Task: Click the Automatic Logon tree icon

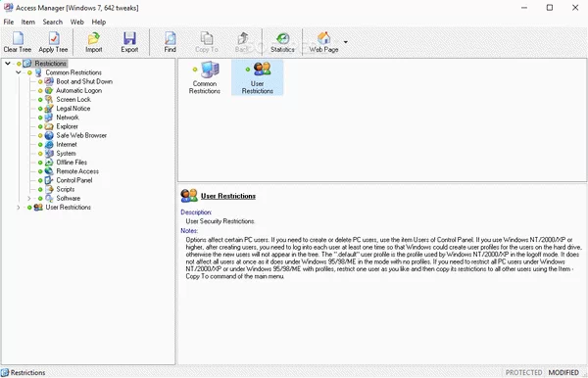Action: 49,90
